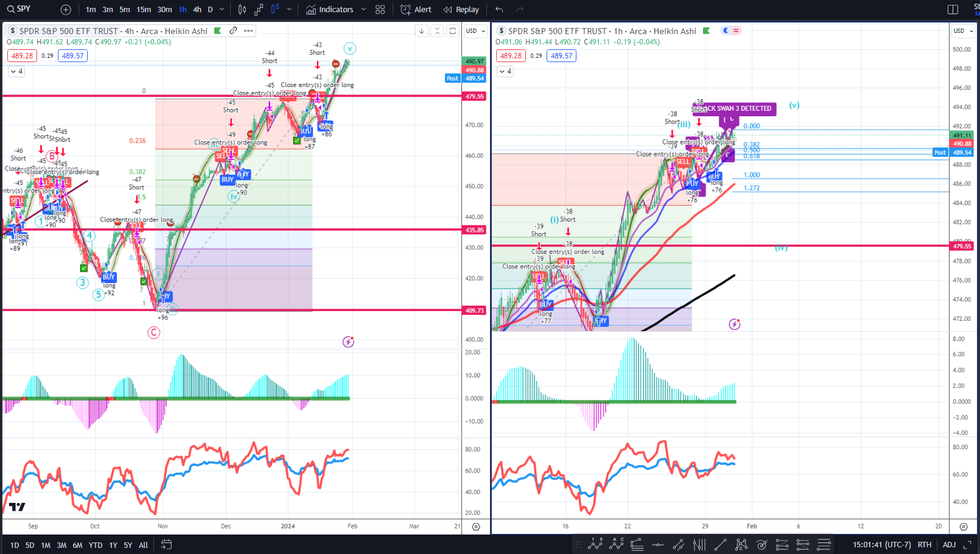Viewport: 980px width, 554px height.
Task: Open the USD currency dropdown on 4h chart
Action: coord(475,31)
